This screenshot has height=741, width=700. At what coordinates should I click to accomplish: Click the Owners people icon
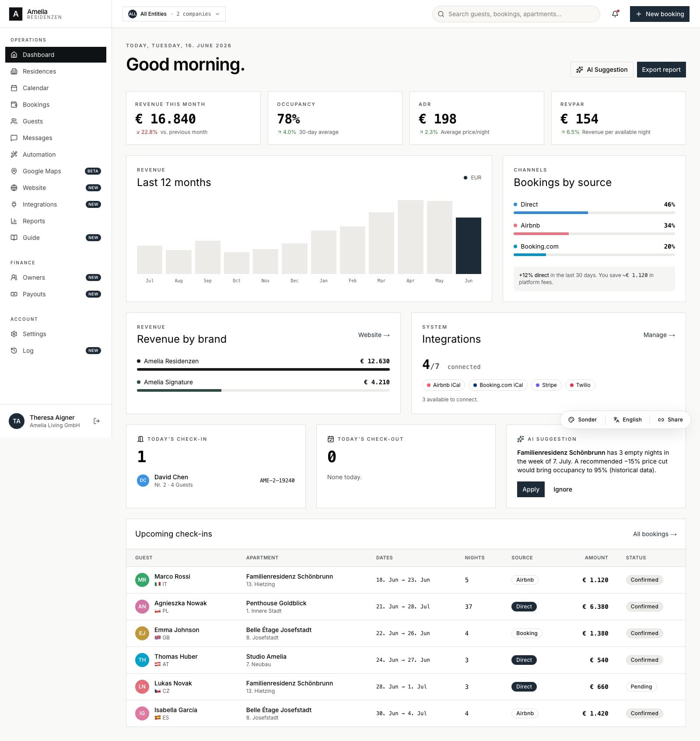(x=14, y=277)
